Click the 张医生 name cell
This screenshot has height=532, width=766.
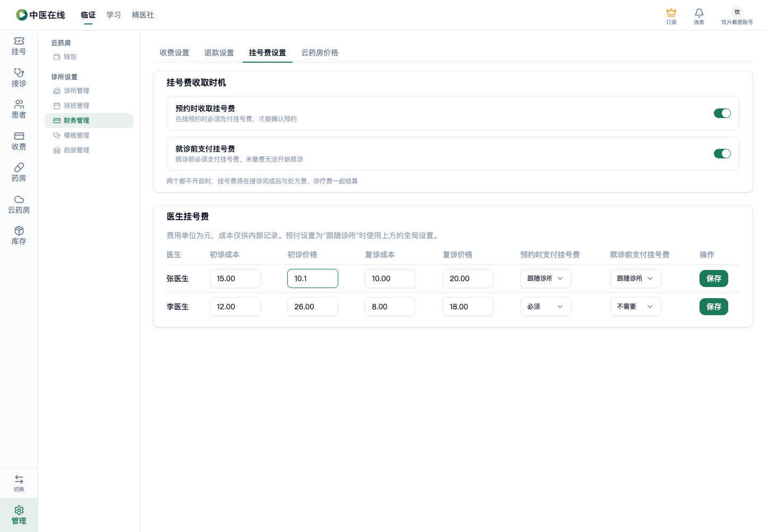[x=178, y=278]
